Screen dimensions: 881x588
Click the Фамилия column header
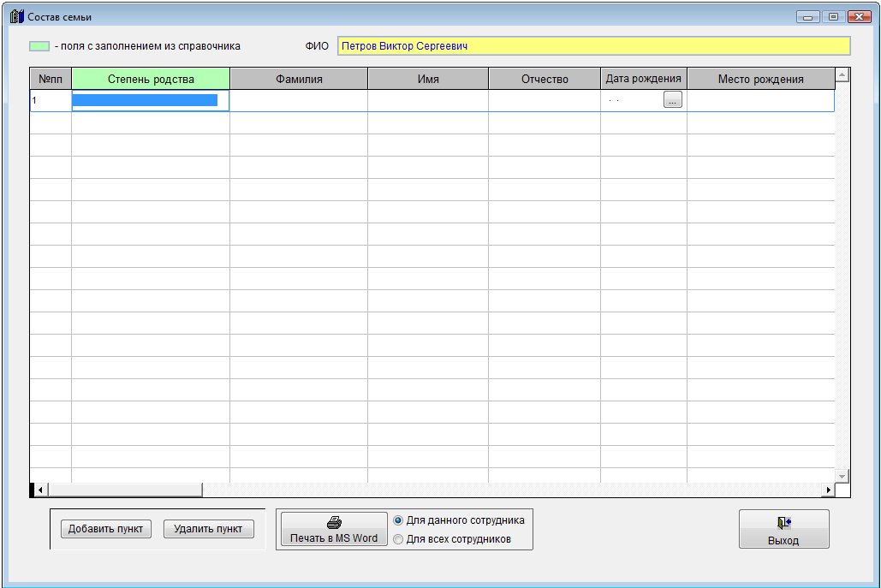tap(299, 79)
